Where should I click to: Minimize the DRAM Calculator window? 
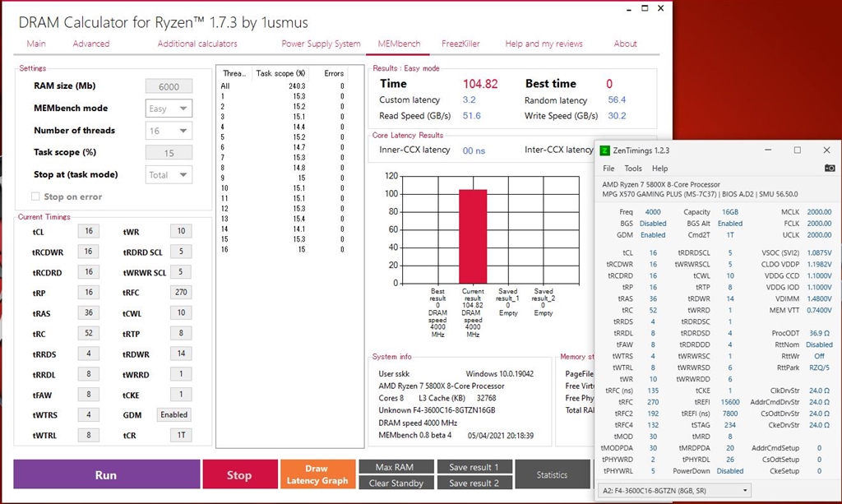[x=629, y=8]
